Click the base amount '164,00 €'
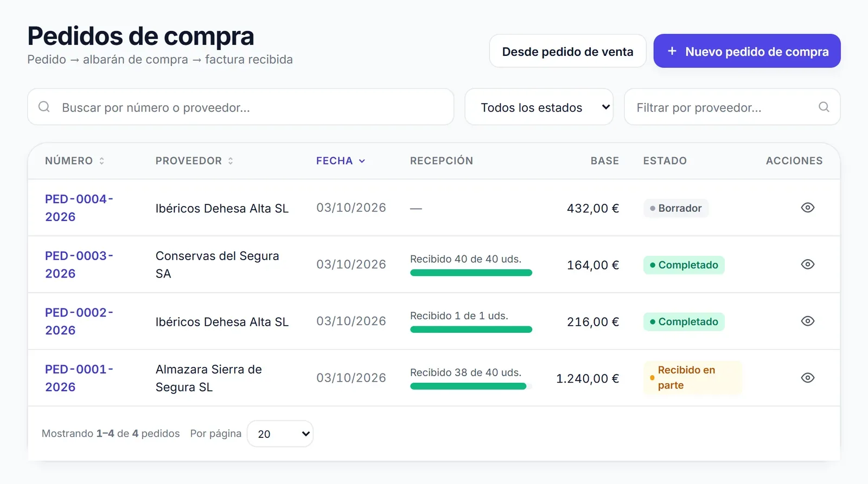The width and height of the screenshot is (868, 484). click(x=592, y=265)
